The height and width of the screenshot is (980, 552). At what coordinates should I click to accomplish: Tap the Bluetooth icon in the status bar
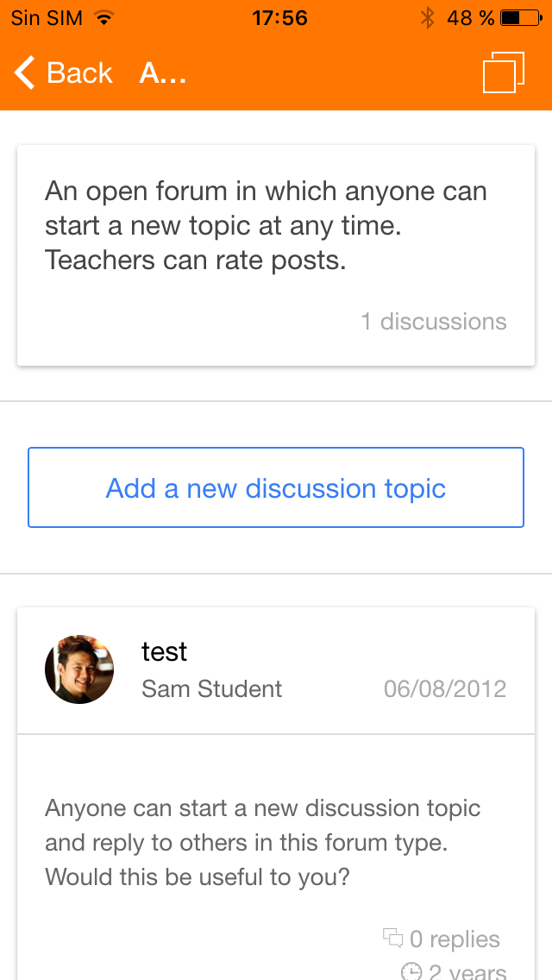coord(427,17)
